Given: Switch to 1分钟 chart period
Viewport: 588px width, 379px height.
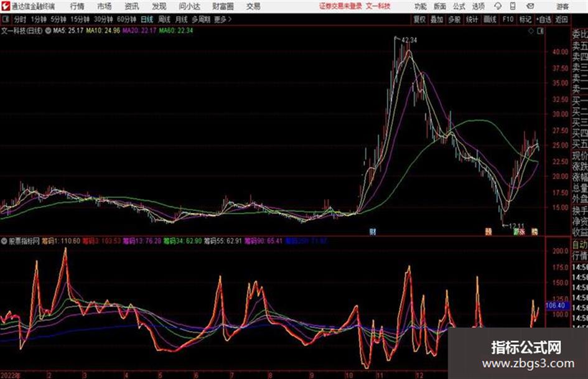Looking at the screenshot, I should (x=39, y=19).
